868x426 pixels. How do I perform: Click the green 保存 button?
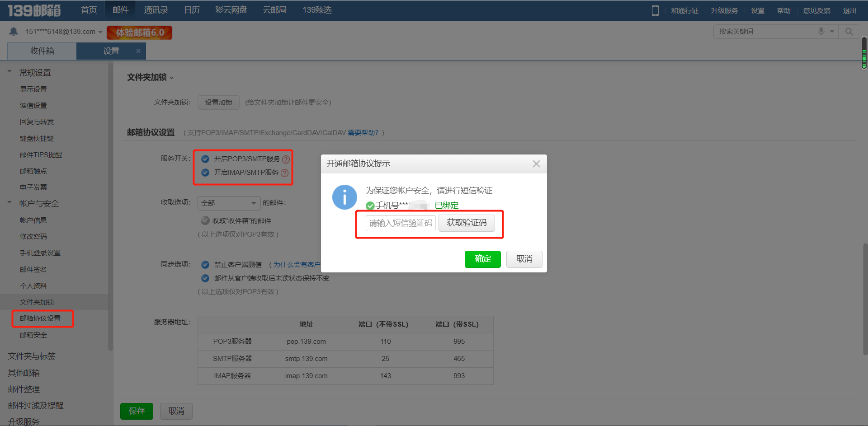tap(137, 411)
